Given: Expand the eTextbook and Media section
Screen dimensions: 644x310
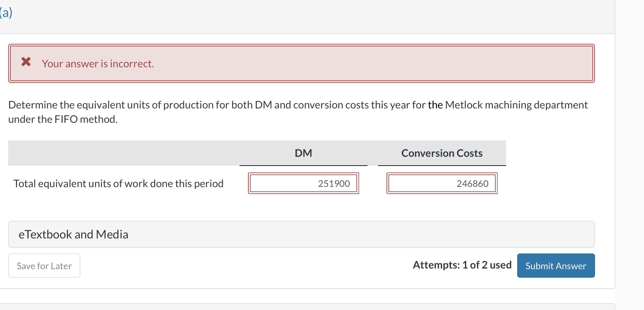Looking at the screenshot, I should pos(73,235).
